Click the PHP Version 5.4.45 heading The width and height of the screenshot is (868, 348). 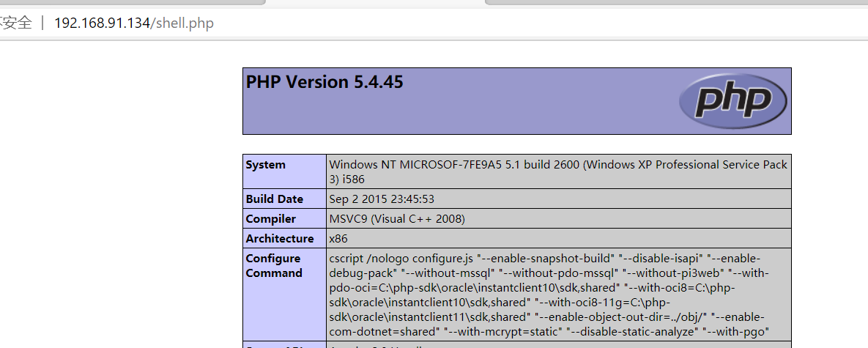pyautogui.click(x=324, y=82)
